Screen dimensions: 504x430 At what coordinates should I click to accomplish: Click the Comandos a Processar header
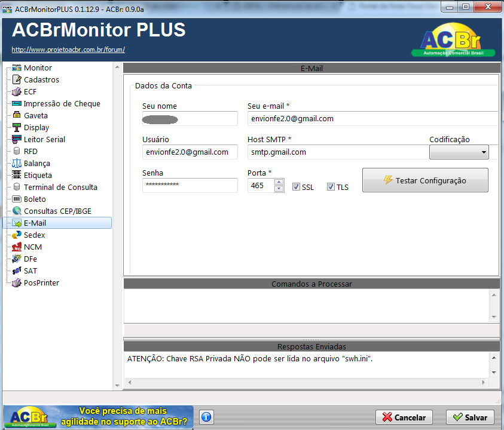pos(311,284)
